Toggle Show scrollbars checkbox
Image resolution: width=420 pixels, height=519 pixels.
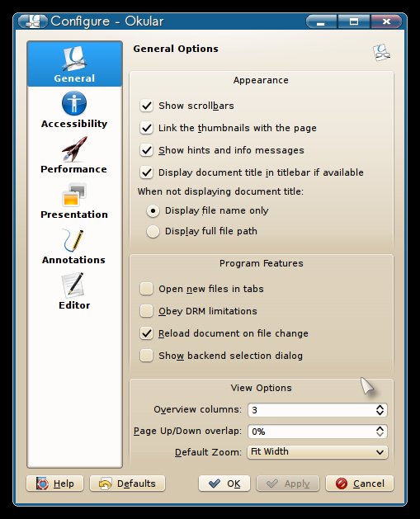[x=146, y=106]
